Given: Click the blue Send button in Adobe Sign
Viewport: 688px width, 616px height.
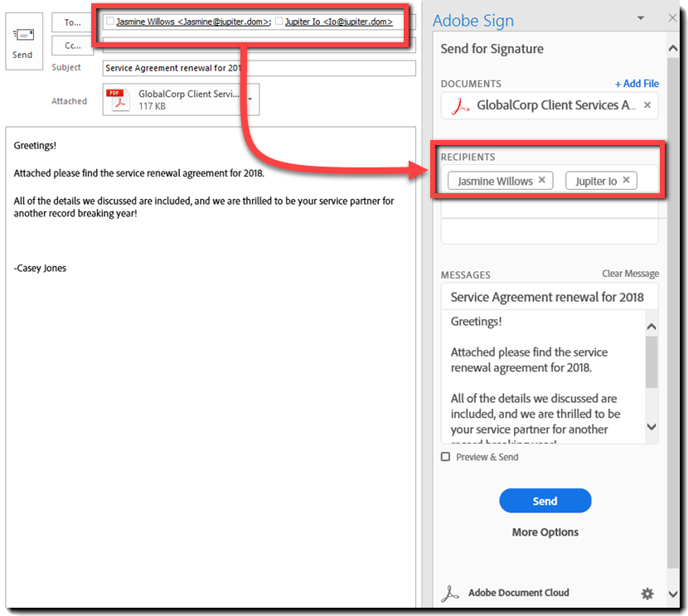Looking at the screenshot, I should [545, 501].
